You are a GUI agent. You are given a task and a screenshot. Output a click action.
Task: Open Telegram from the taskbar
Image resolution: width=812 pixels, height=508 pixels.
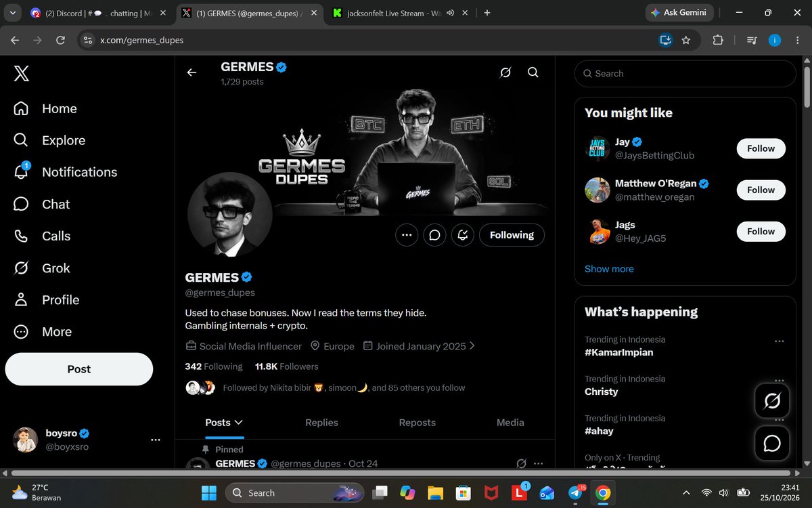coord(574,492)
